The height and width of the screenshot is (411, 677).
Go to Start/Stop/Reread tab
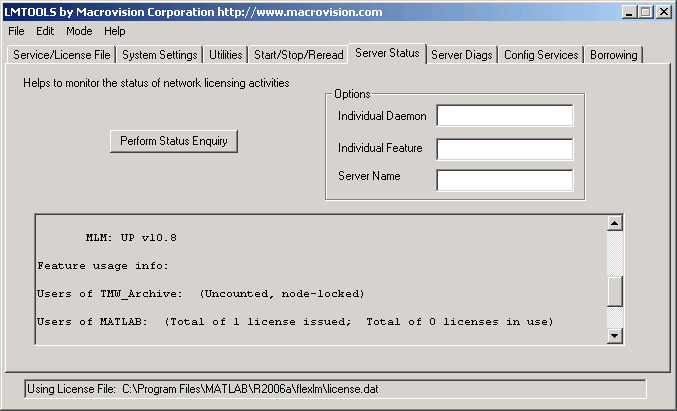[x=298, y=55]
